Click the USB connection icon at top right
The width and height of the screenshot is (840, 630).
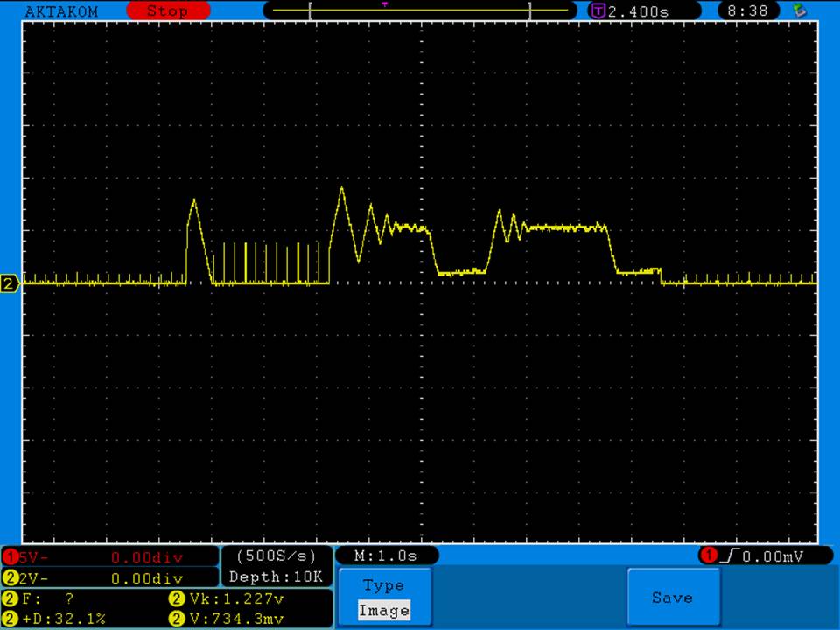pos(798,10)
